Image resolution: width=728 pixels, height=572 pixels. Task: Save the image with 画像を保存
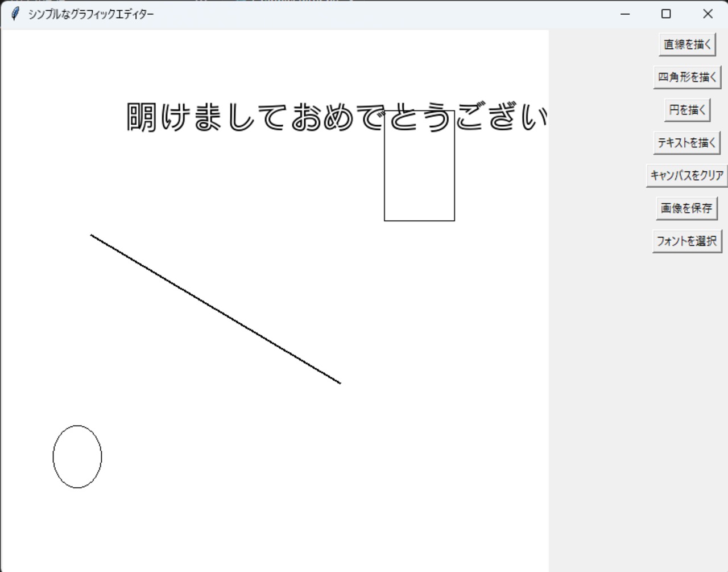(687, 208)
